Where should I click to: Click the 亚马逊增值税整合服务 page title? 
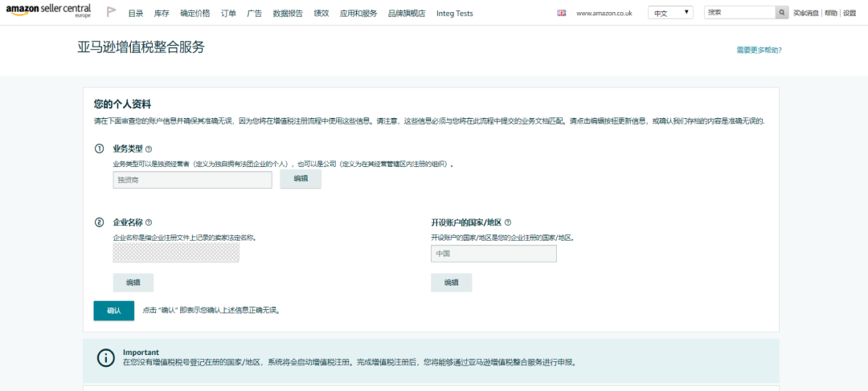(141, 47)
